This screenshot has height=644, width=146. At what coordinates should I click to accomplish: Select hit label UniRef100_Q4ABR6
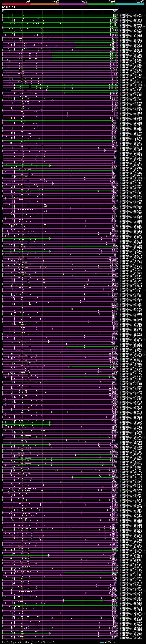tap(131, 90)
